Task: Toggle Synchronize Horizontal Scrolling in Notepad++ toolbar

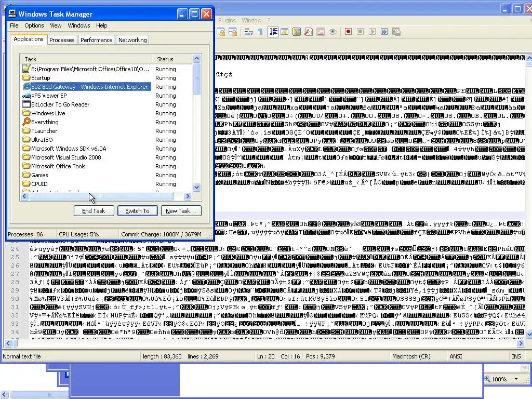Action: (x=233, y=32)
